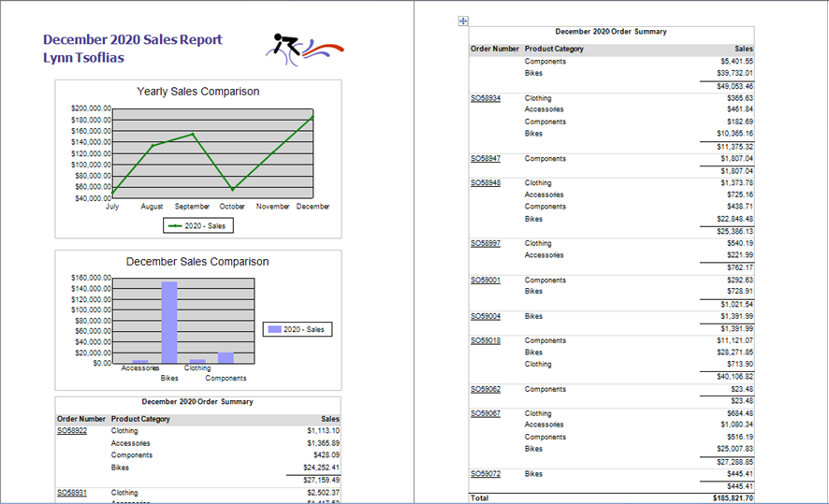Click the Yearly chart '2020 - Sales' legend
The width and height of the screenshot is (829, 504).
coord(198,225)
